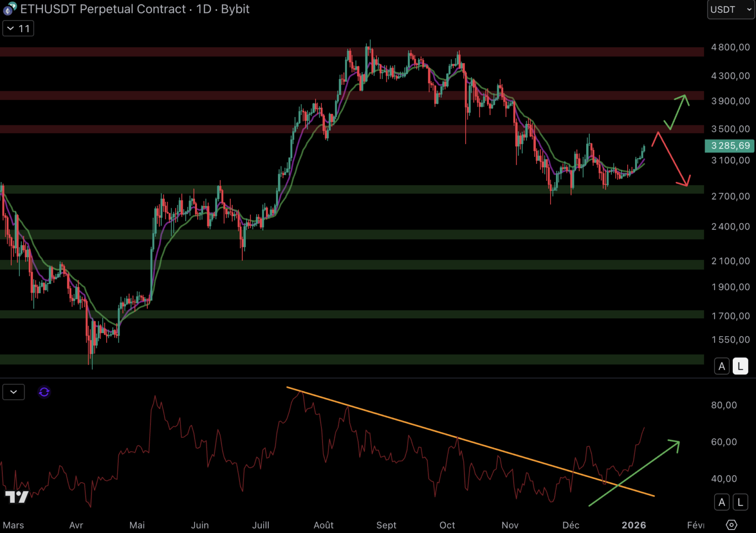
Task: Click the purple sync icon in indicator pane
Action: coord(44,392)
